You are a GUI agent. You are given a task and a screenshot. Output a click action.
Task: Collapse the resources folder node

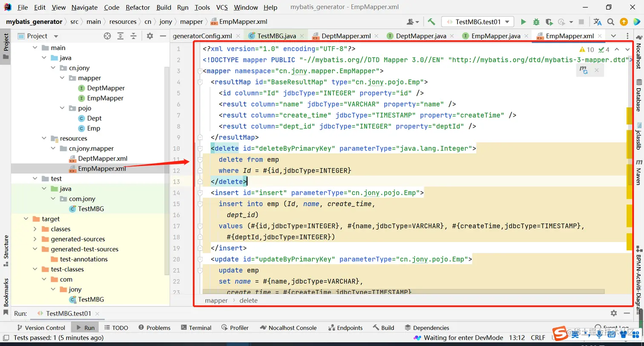click(x=44, y=138)
